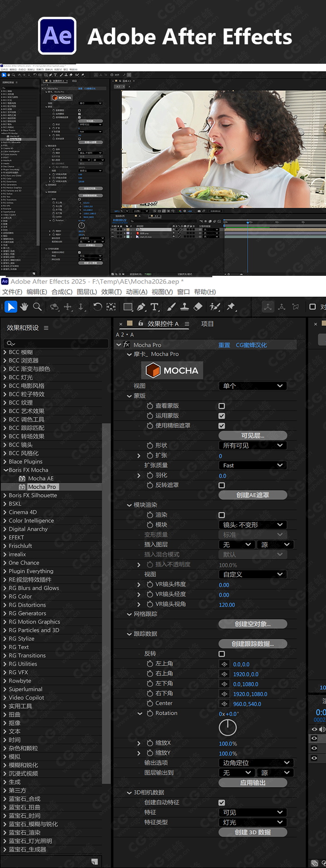Click the crosshair picker for 左上角
The image size is (326, 868).
pos(224,664)
